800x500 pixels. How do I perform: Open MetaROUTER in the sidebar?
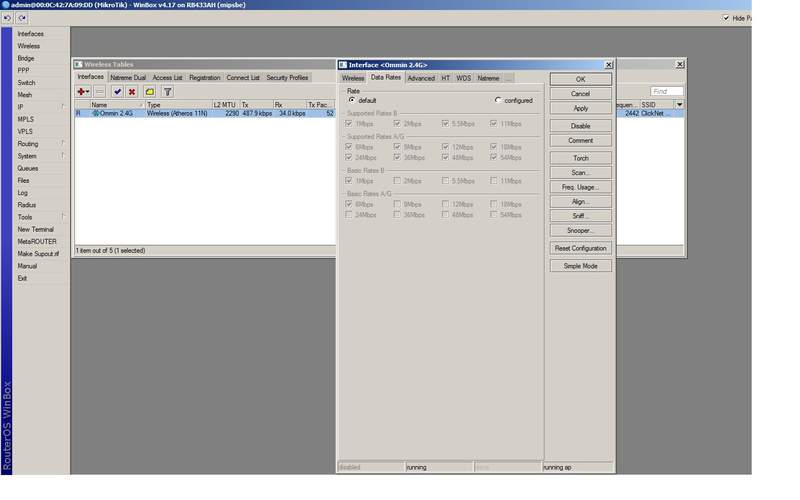coord(37,241)
